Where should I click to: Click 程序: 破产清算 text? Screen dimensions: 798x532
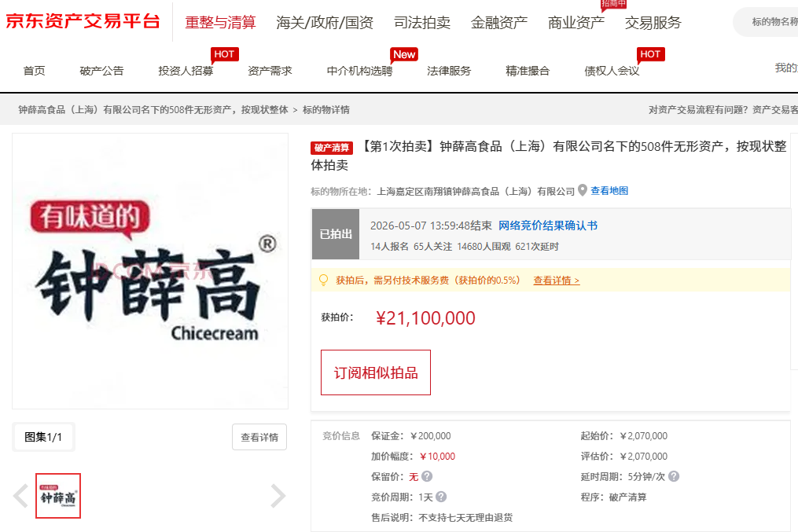pos(614,497)
